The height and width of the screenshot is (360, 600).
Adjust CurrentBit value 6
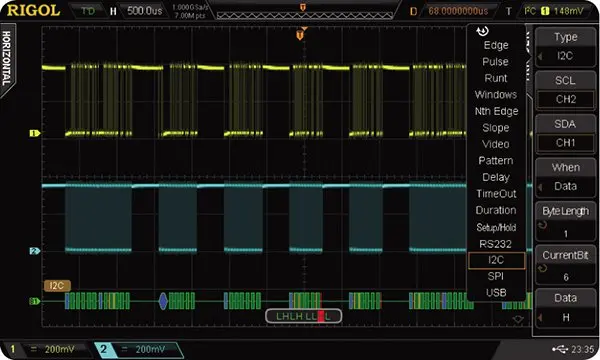point(565,265)
